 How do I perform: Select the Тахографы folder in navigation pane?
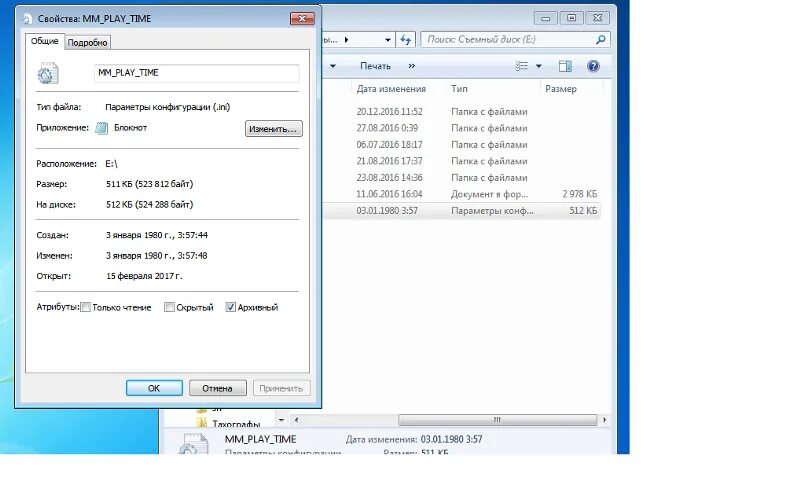(x=236, y=424)
